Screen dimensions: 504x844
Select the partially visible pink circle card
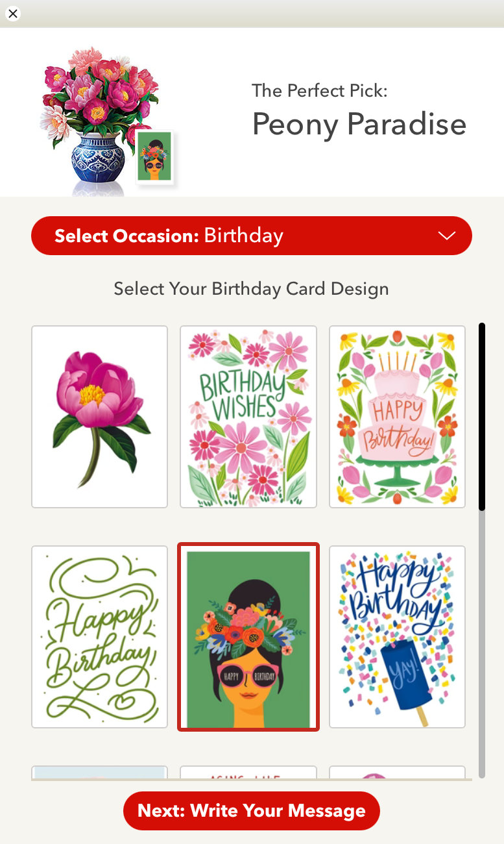[x=397, y=773]
